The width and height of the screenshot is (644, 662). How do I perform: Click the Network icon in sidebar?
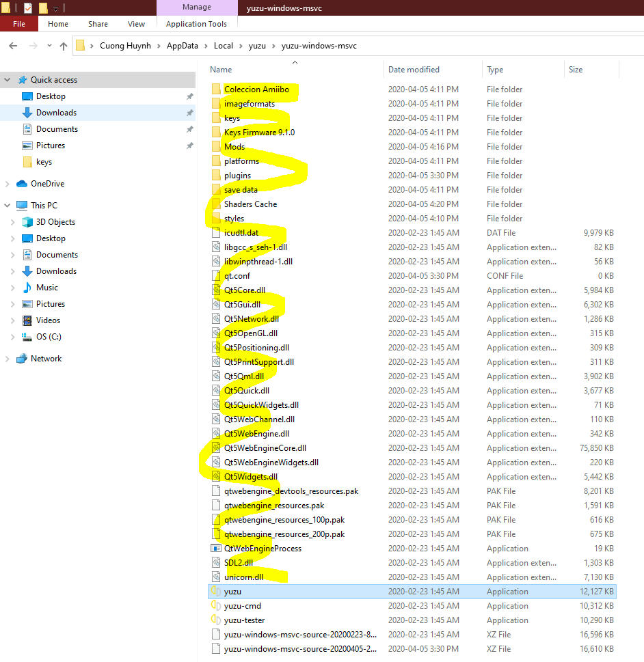point(22,359)
